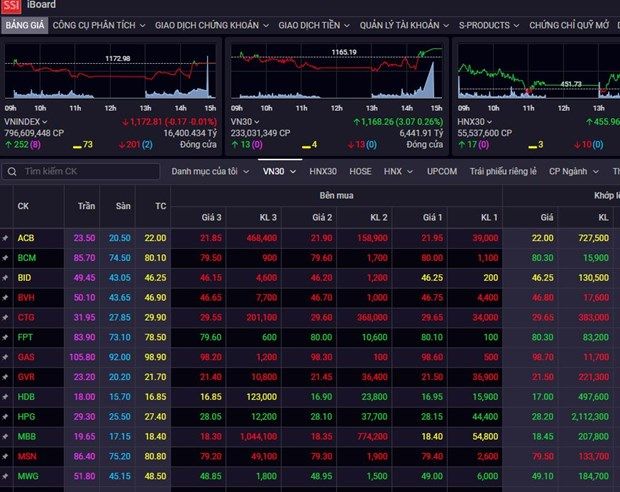
Task: Expand Danh mục của tôi dropdown
Action: click(210, 172)
